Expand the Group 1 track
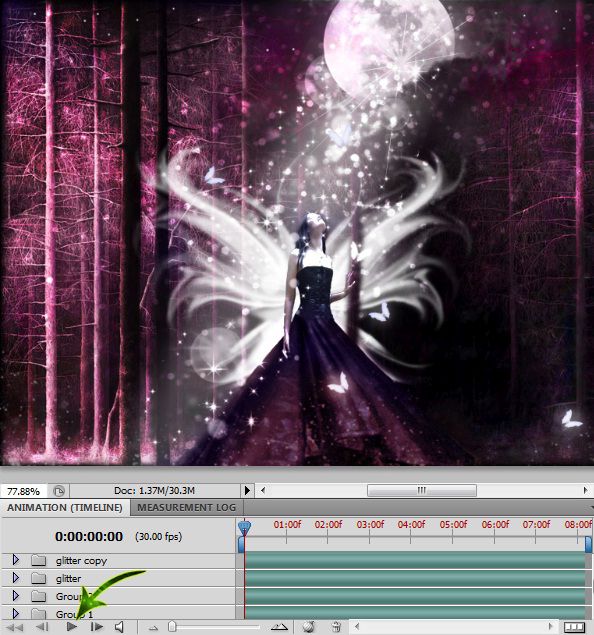This screenshot has width=594, height=635. [x=15, y=613]
